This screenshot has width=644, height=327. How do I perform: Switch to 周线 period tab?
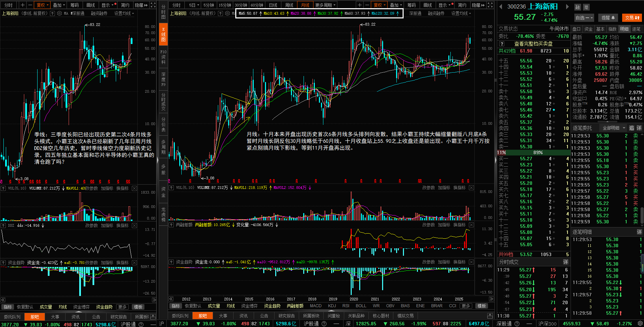point(289,5)
